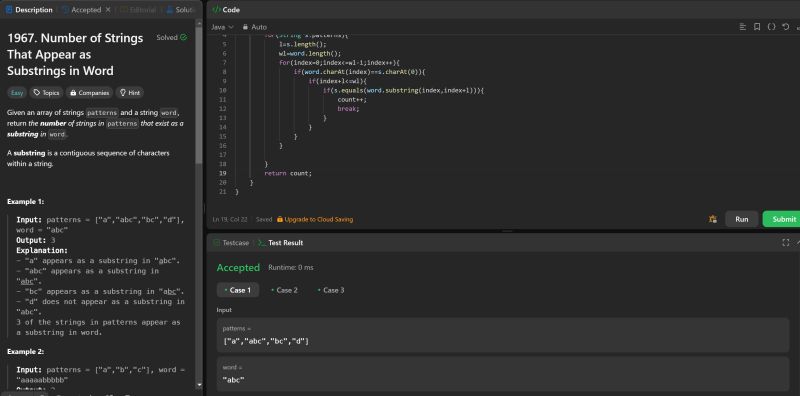Select the Case 3 test tab
800x396 pixels.
pos(331,290)
